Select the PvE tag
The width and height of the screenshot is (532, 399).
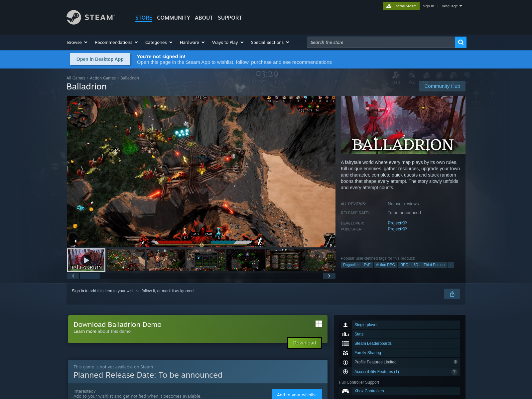367,265
